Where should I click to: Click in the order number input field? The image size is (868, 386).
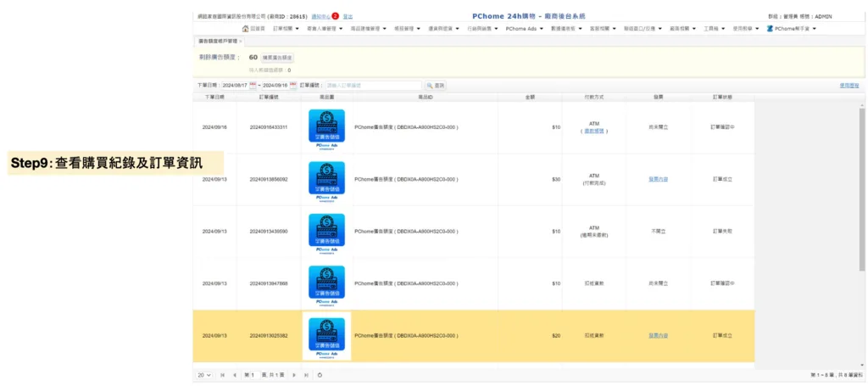372,86
